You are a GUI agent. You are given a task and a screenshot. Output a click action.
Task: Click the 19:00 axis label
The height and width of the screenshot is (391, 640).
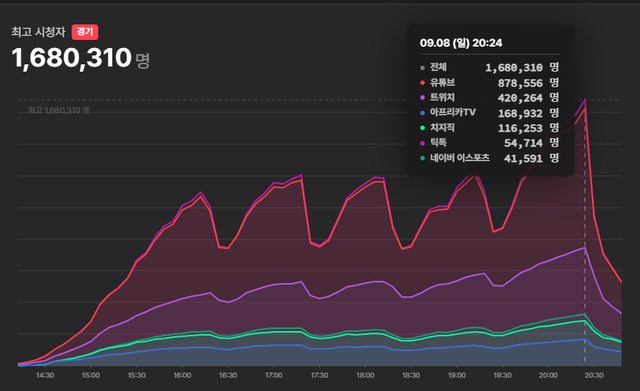[x=456, y=375]
